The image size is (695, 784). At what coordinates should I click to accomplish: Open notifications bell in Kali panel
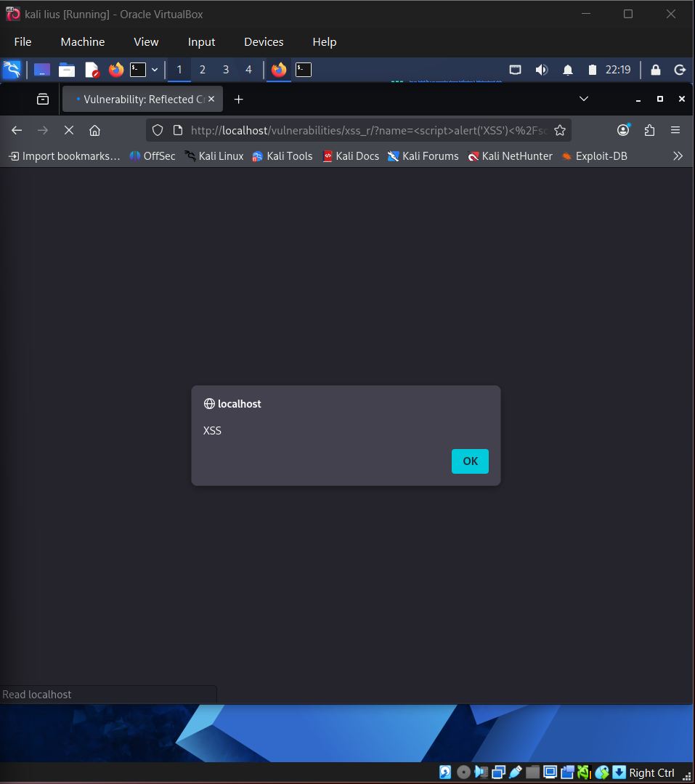click(568, 70)
